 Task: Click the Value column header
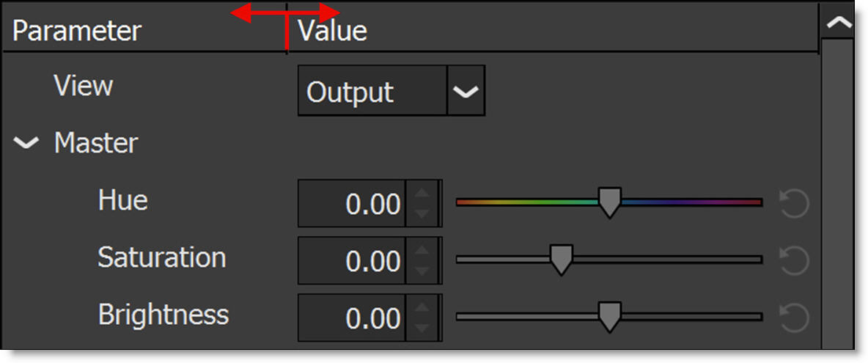point(332,32)
